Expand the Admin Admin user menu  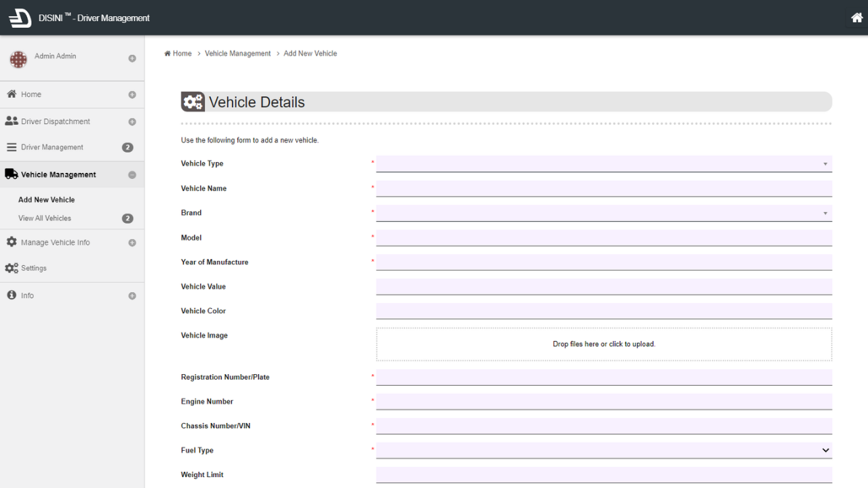[x=132, y=58]
